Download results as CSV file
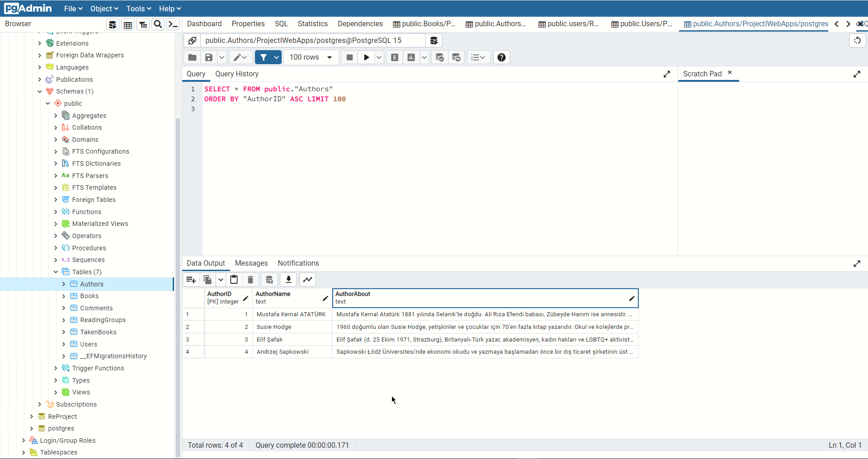The image size is (868, 459). tap(288, 280)
